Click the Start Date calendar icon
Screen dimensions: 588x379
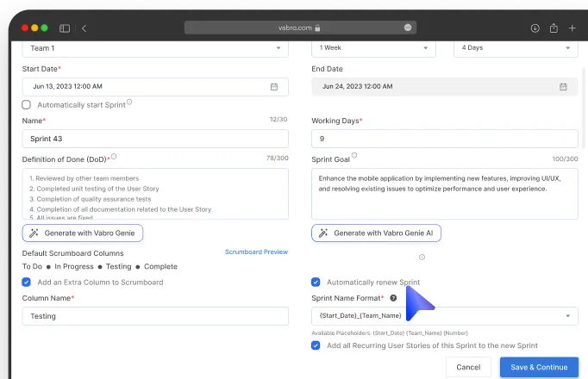point(274,87)
